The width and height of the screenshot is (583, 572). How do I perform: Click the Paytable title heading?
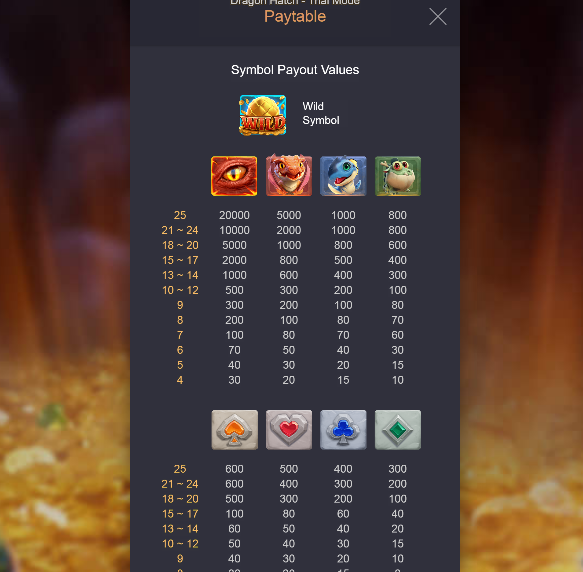point(295,17)
